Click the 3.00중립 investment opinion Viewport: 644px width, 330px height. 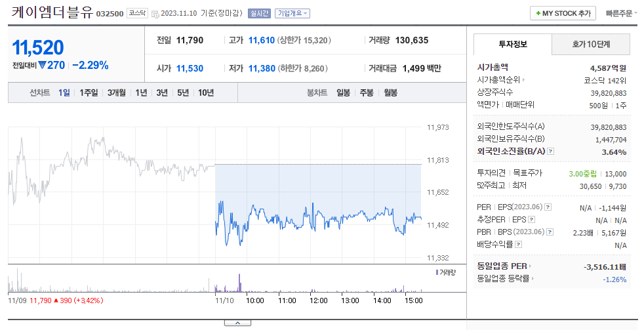[x=582, y=174]
